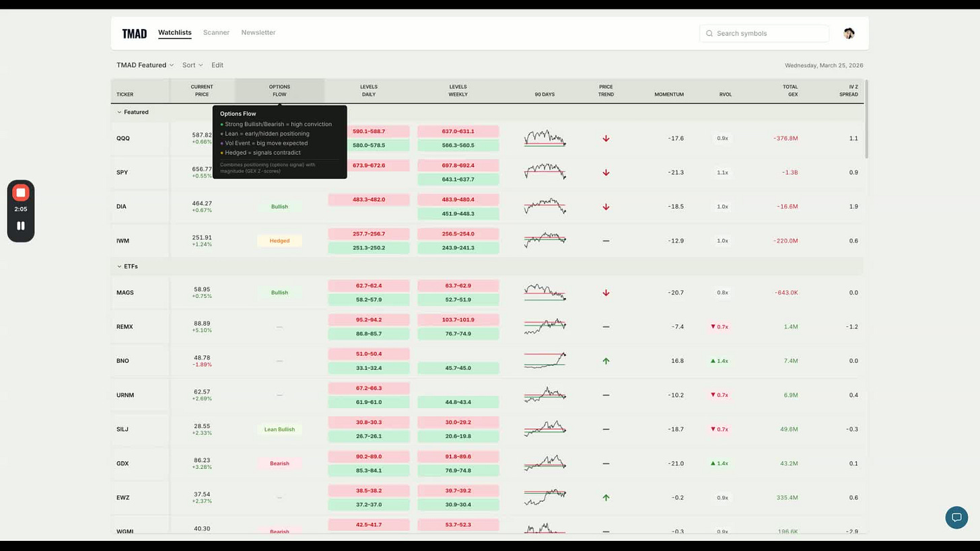Select the IWM ticker
Viewport: 980px width, 551px height.
pyautogui.click(x=123, y=241)
